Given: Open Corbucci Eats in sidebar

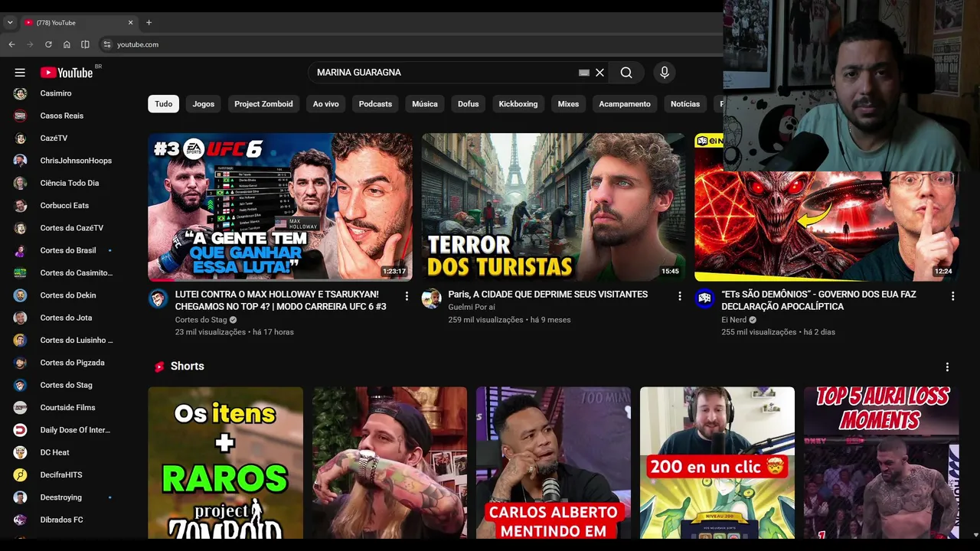Looking at the screenshot, I should [x=64, y=206].
